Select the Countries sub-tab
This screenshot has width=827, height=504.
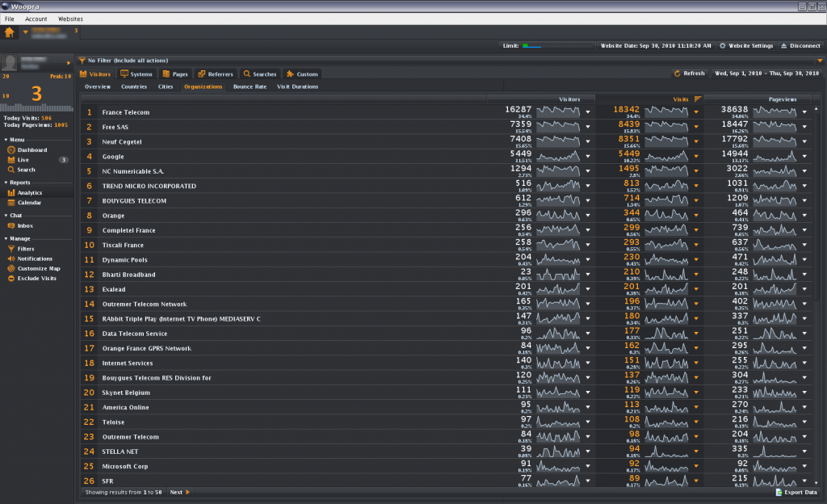click(x=134, y=86)
